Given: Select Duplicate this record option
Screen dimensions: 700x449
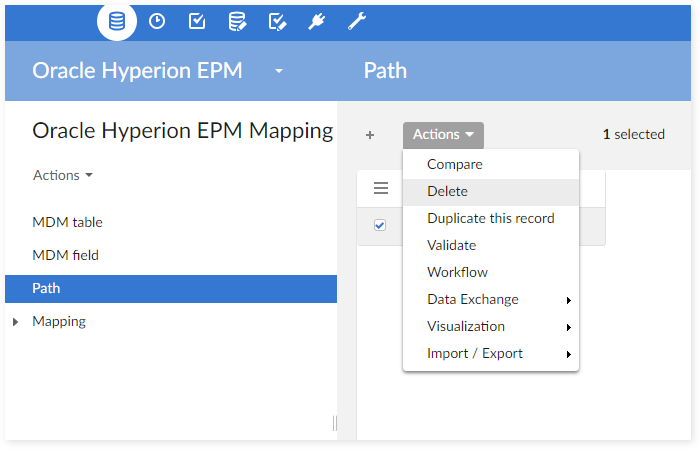Looking at the screenshot, I should click(x=490, y=218).
